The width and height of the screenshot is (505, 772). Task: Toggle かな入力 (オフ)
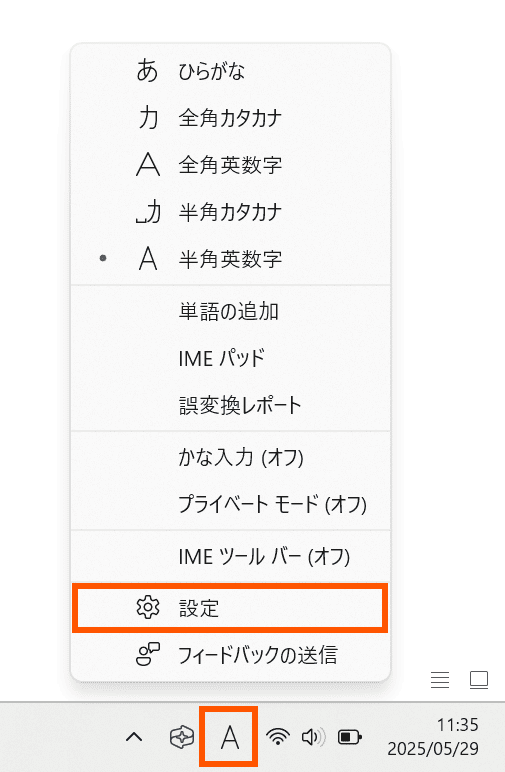pos(230,458)
